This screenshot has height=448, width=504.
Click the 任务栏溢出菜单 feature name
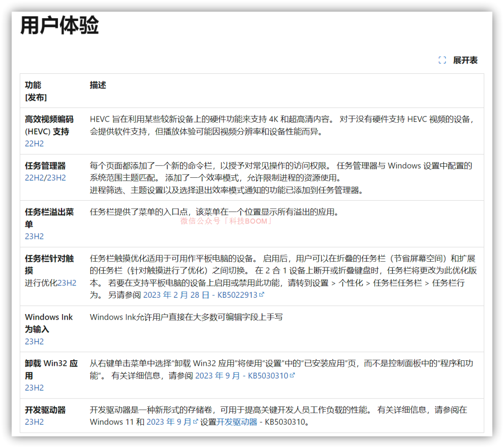pos(49,218)
